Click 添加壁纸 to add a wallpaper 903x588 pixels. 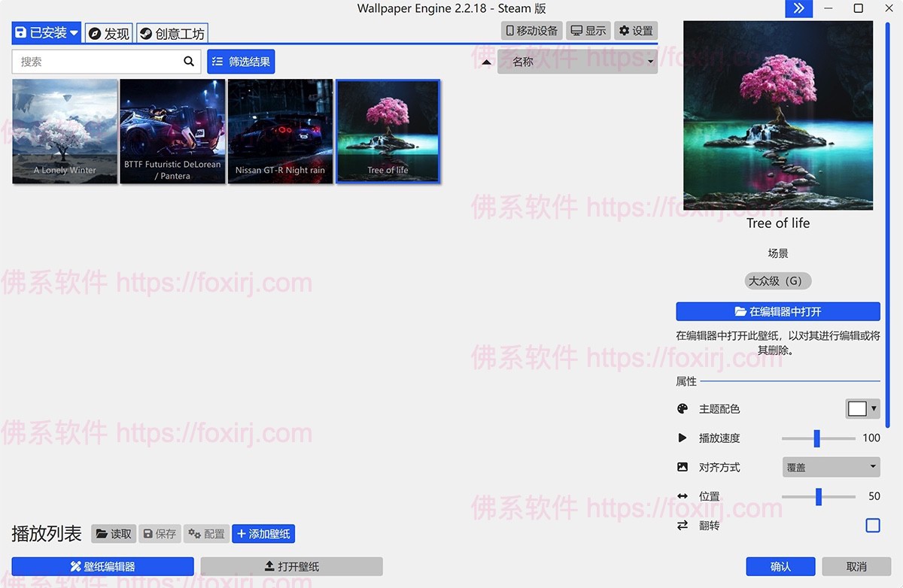pyautogui.click(x=263, y=534)
